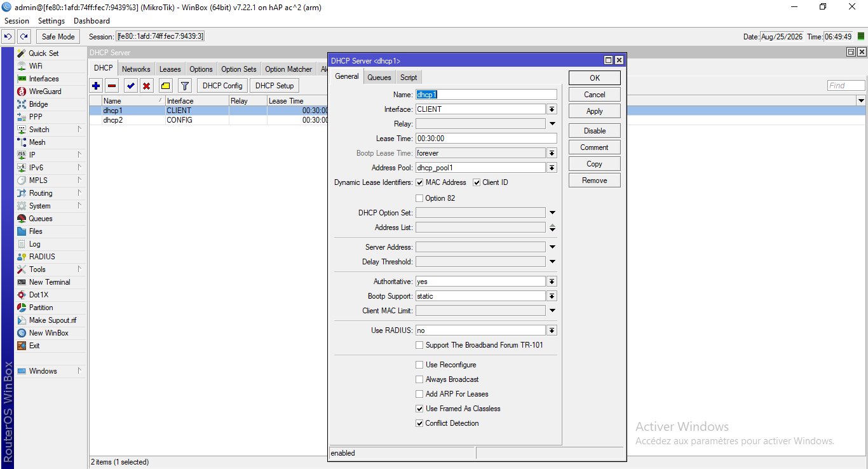Open the Address Pool dropdown
This screenshot has width=868, height=469.
pos(552,168)
